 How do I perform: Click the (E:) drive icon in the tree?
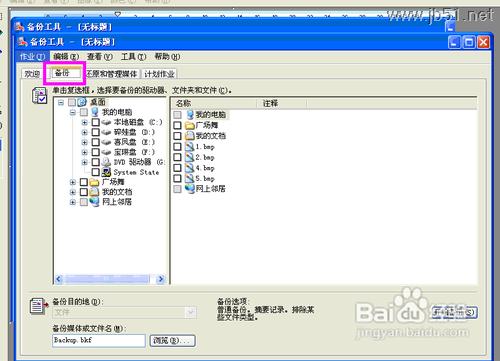click(x=106, y=142)
